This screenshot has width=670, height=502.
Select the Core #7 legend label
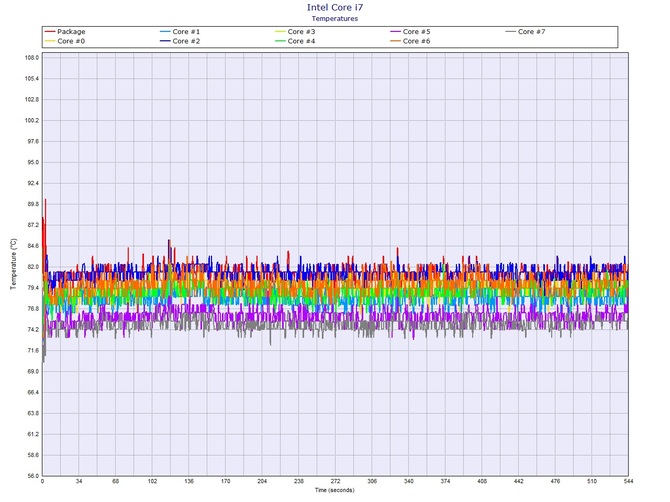tap(532, 32)
